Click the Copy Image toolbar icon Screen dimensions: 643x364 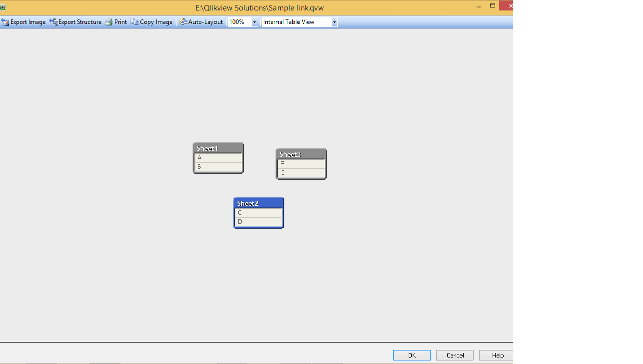tap(134, 22)
